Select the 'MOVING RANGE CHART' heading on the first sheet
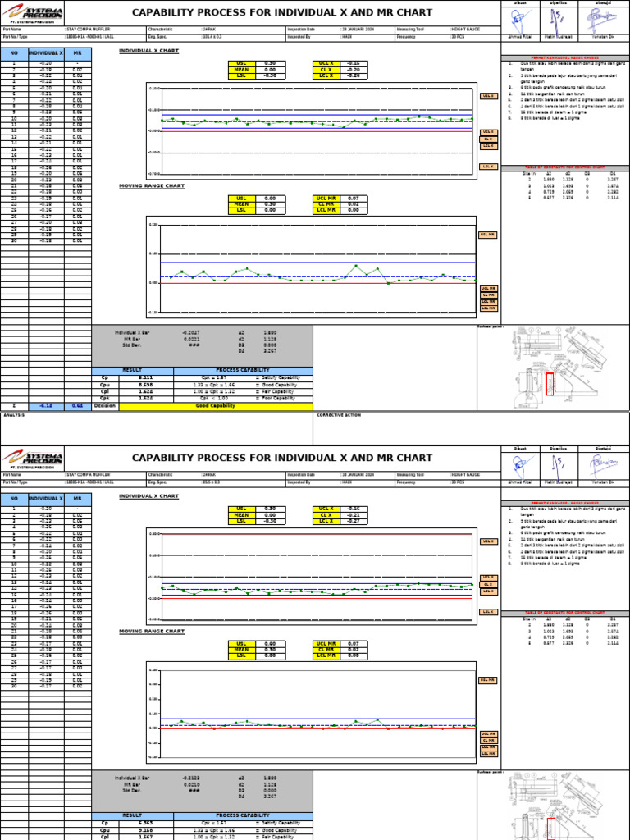 coord(152,186)
